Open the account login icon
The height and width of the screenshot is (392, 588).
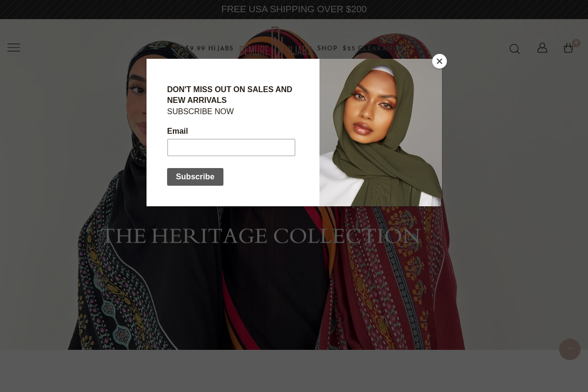click(x=542, y=48)
